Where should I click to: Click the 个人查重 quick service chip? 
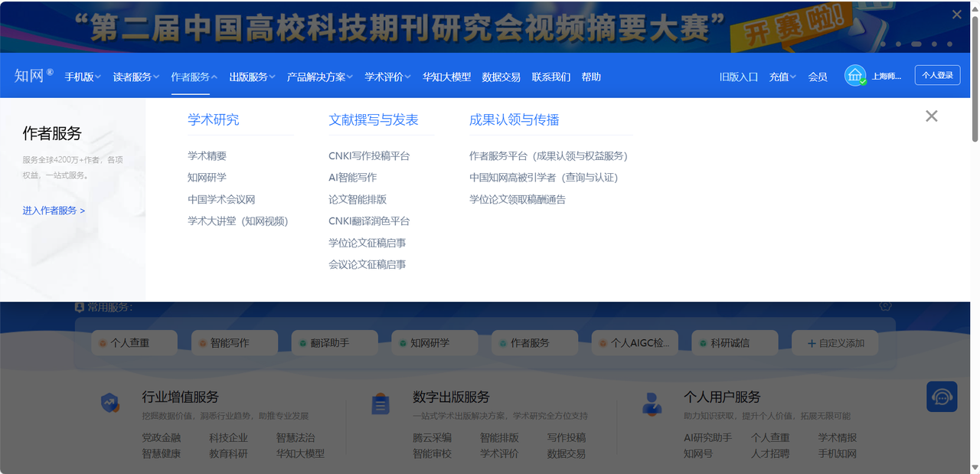tap(134, 343)
